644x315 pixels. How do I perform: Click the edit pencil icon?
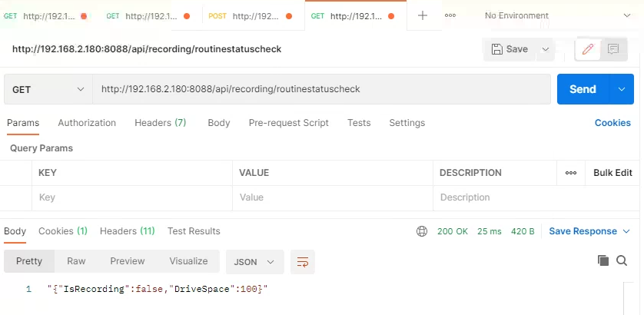tap(588, 49)
